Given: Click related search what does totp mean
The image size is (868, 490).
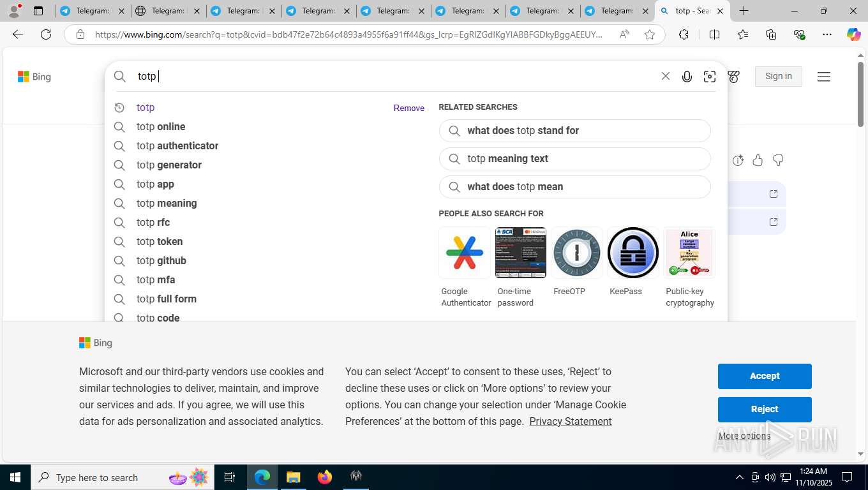Looking at the screenshot, I should pyautogui.click(x=574, y=187).
